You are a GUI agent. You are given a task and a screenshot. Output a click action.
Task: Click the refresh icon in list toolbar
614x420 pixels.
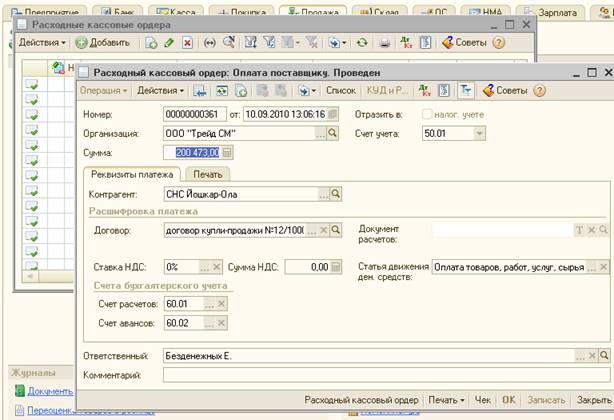click(361, 43)
